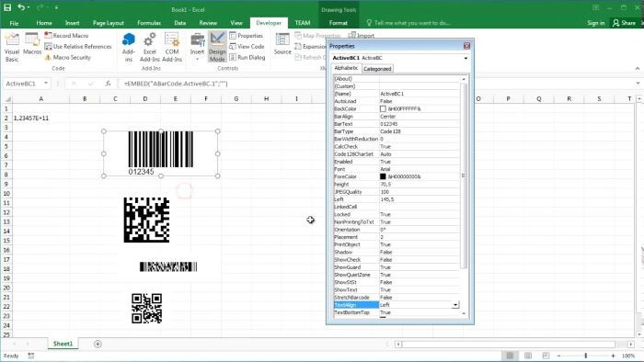Click the Save icon in title bar
The width and height of the screenshot is (644, 362).
pyautogui.click(x=7, y=7)
